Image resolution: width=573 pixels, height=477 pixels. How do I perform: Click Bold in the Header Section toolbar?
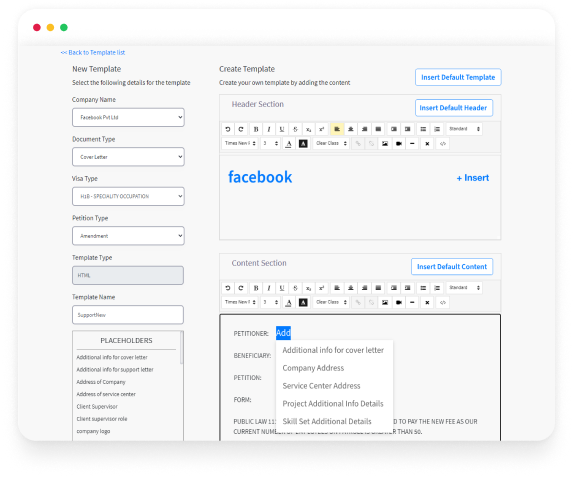256,129
